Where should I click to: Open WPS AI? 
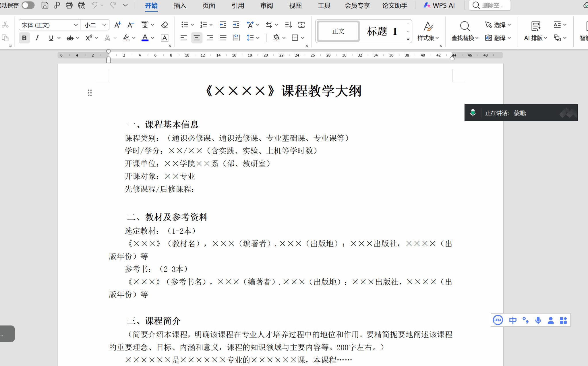click(x=439, y=5)
